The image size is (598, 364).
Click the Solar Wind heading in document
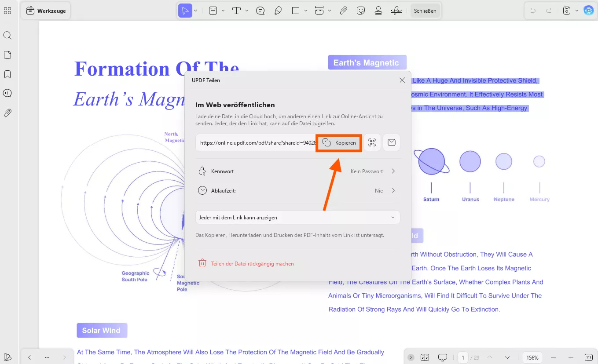(102, 331)
